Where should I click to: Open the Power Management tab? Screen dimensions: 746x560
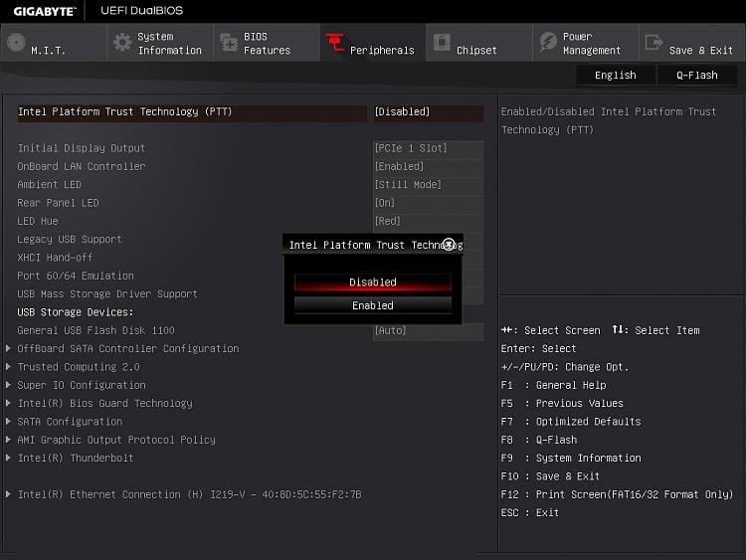tap(586, 43)
